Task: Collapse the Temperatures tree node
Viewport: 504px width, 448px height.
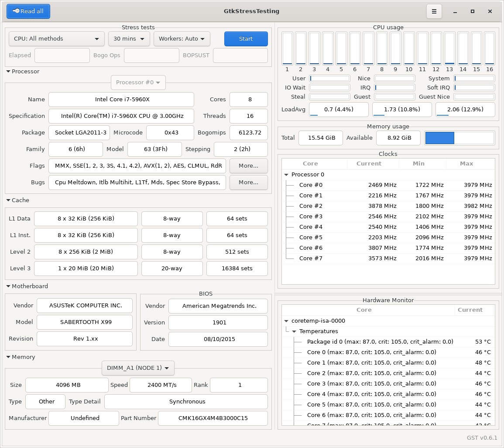Action: click(294, 331)
